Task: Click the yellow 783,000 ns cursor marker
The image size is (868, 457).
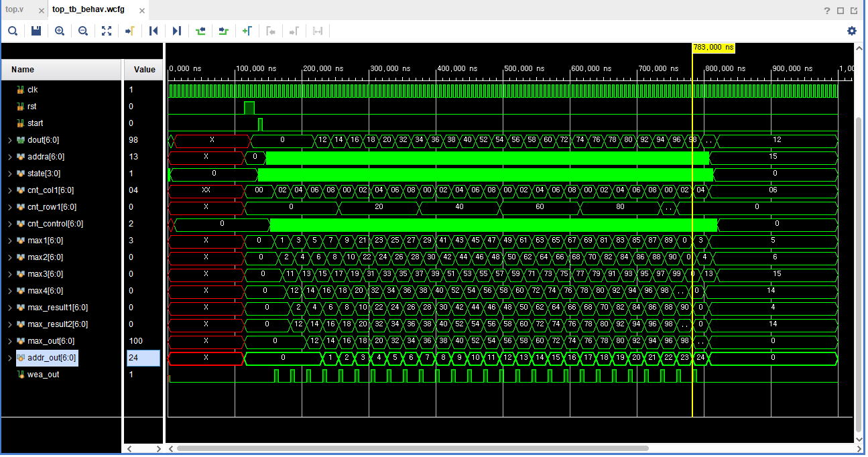Action: [x=712, y=47]
